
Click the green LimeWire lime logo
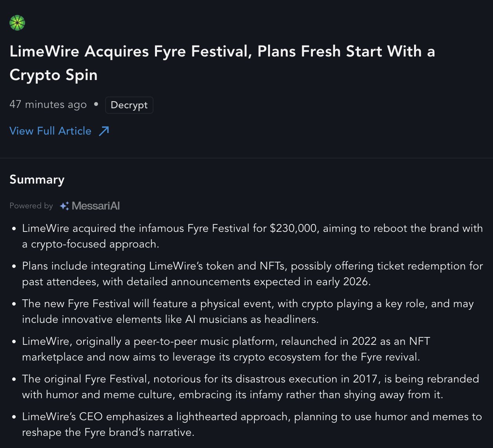17,23
